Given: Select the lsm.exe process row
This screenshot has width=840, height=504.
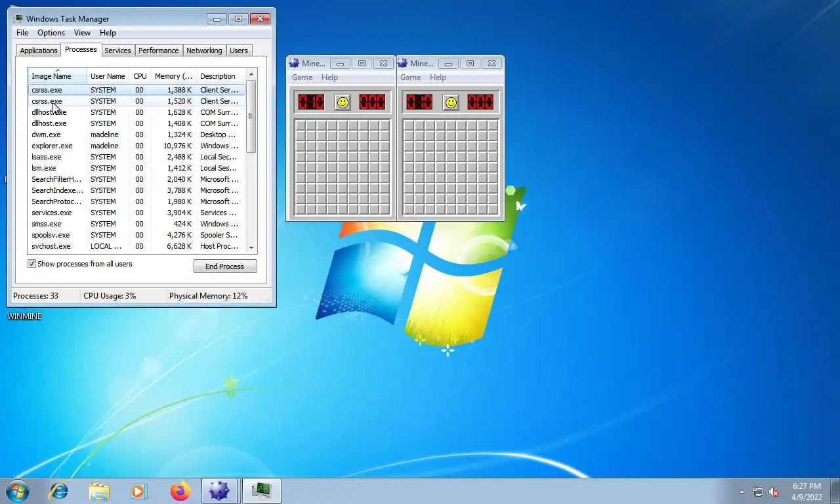Looking at the screenshot, I should pyautogui.click(x=136, y=168).
